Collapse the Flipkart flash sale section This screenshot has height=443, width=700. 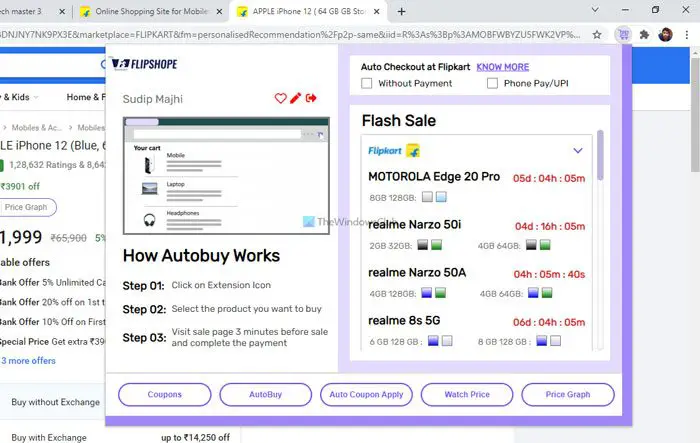pos(578,150)
